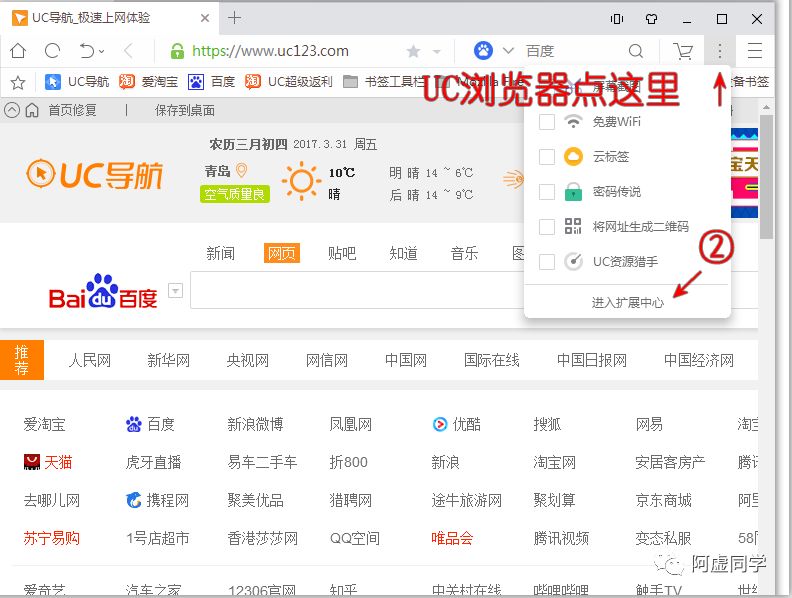Open 携程网 site link

pyautogui.click(x=157, y=500)
